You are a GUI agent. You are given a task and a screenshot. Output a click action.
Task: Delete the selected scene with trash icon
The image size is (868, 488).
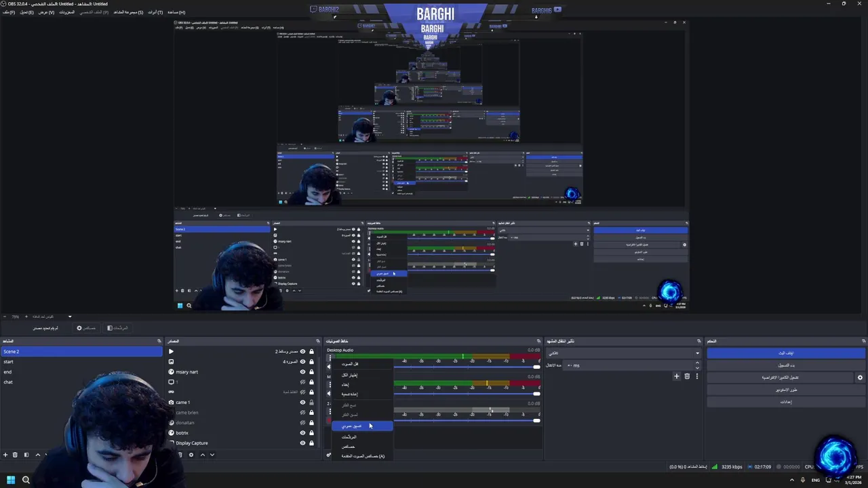[15, 455]
